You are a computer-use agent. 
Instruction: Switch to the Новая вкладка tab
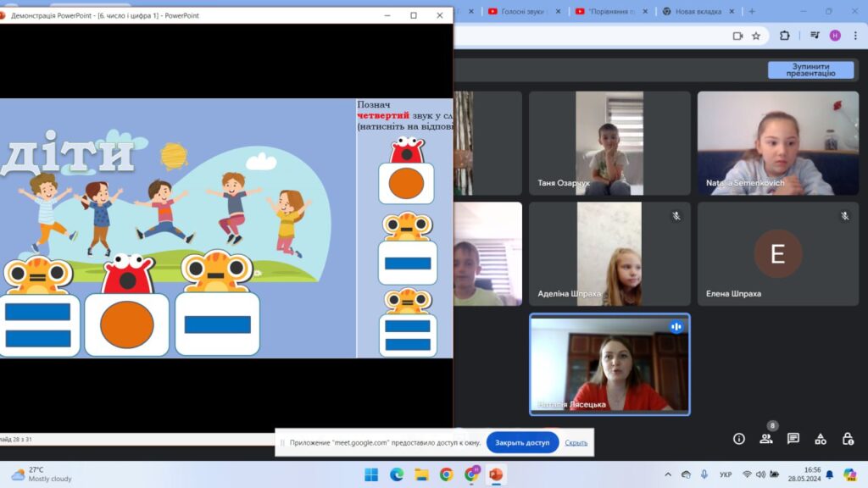click(x=698, y=12)
